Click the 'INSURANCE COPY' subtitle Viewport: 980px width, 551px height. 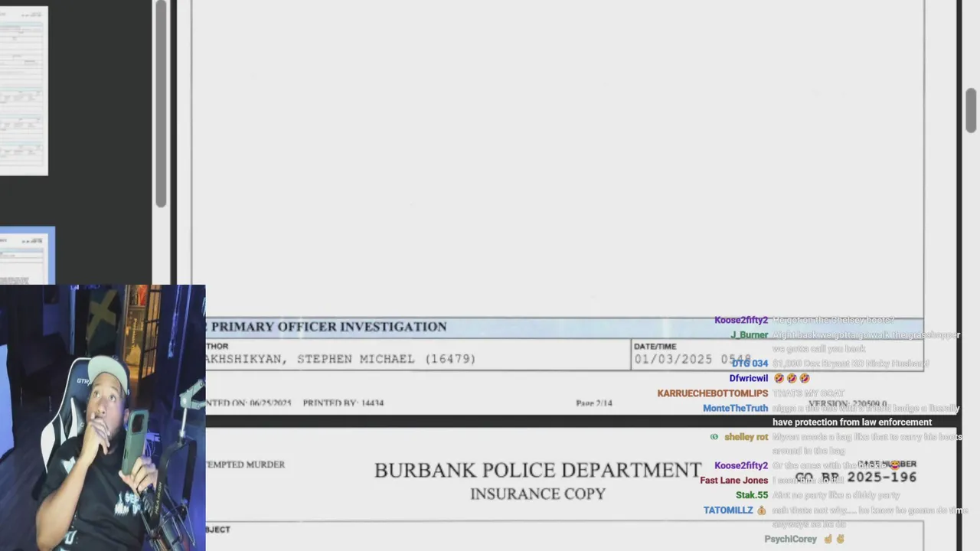click(x=537, y=494)
